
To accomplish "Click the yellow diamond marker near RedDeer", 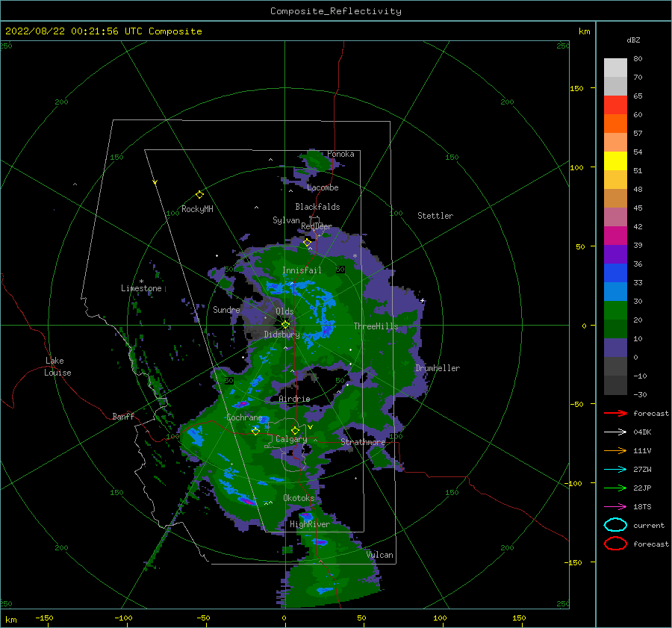I will 307,243.
